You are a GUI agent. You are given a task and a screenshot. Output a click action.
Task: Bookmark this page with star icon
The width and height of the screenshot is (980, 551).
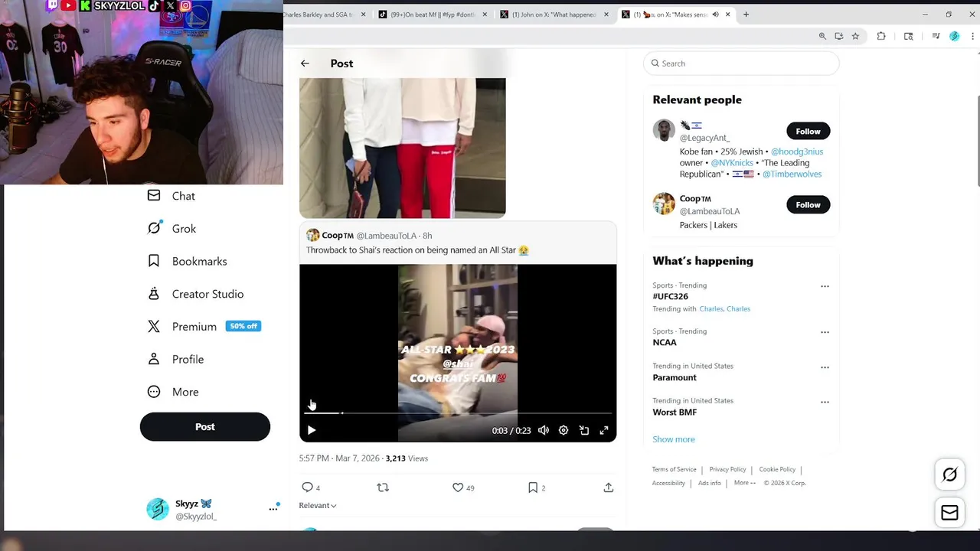click(x=855, y=36)
